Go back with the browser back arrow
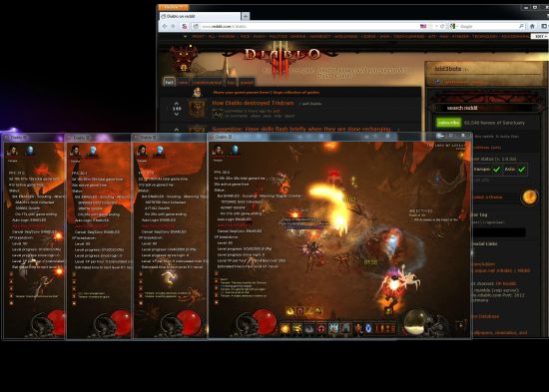The image size is (549, 392). (165, 26)
